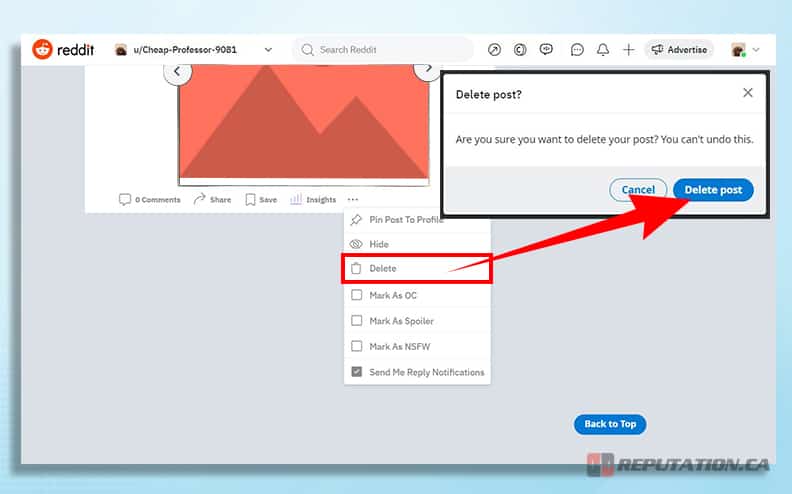Confirm with the Delete post button
This screenshot has height=494, width=792.
[x=713, y=190]
